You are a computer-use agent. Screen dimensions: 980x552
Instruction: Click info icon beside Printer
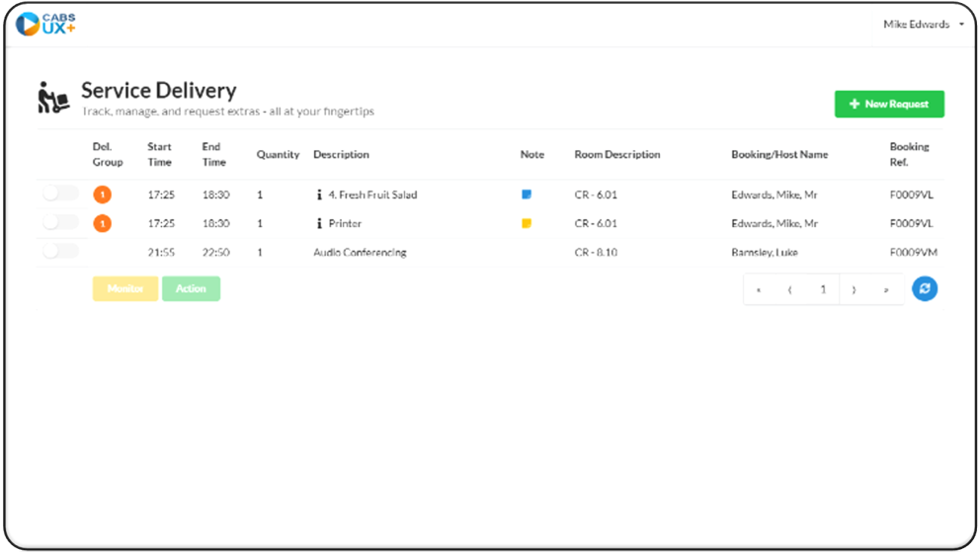[319, 224]
